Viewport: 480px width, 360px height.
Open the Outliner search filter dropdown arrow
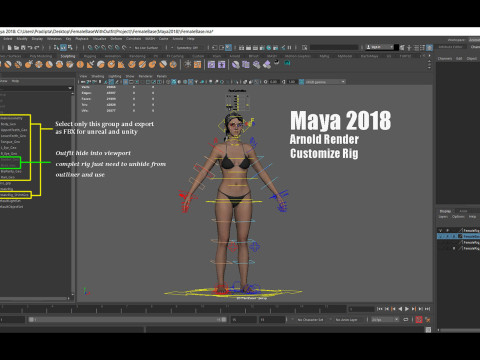click(x=70, y=88)
